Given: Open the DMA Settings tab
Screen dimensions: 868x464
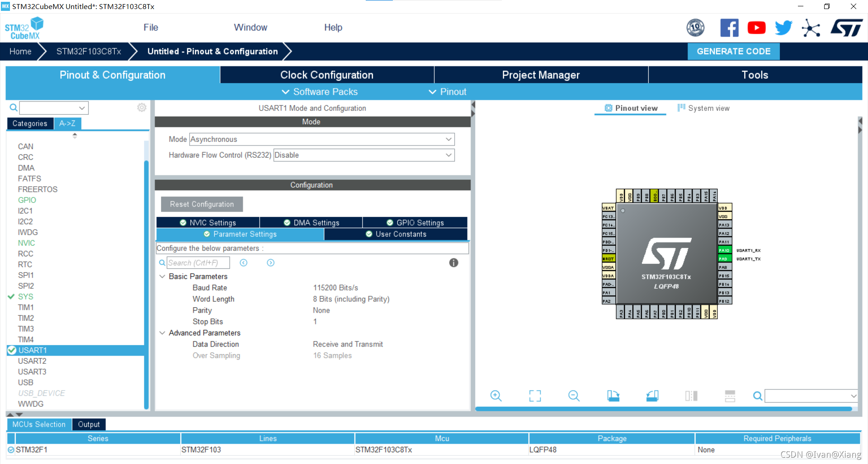Looking at the screenshot, I should click(x=311, y=223).
